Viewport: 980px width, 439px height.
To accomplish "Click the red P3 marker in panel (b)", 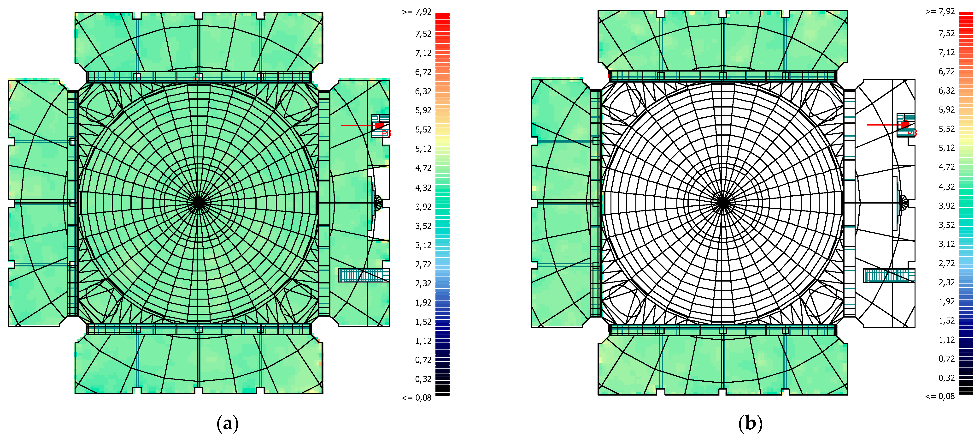I will coord(905,125).
